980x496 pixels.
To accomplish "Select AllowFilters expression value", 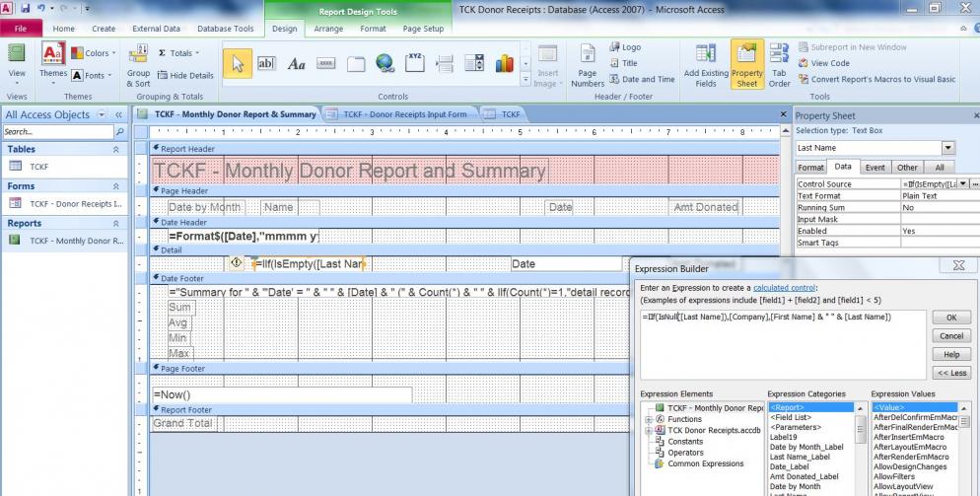I will point(892,476).
